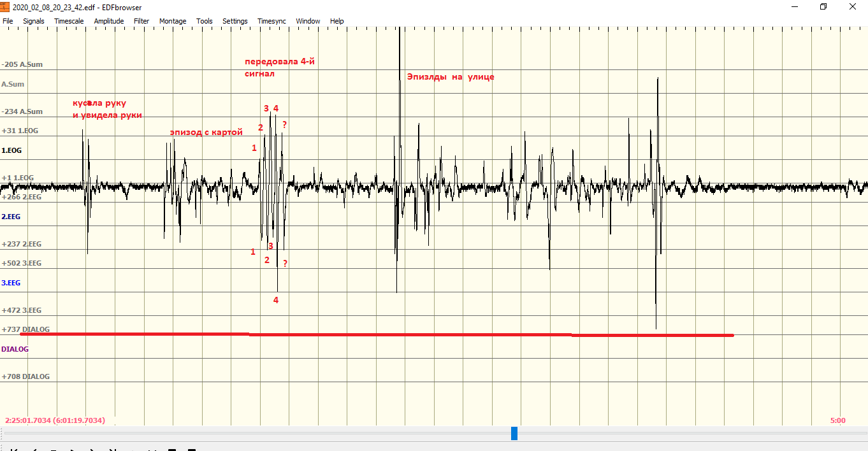Image resolution: width=868 pixels, height=451 pixels.
Task: Select the 1.EOG signal label
Action: point(11,150)
